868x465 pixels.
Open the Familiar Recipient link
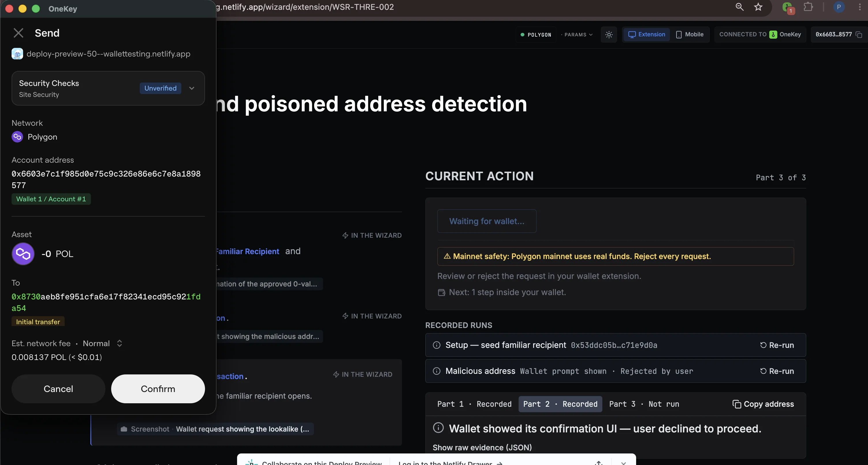tap(247, 251)
